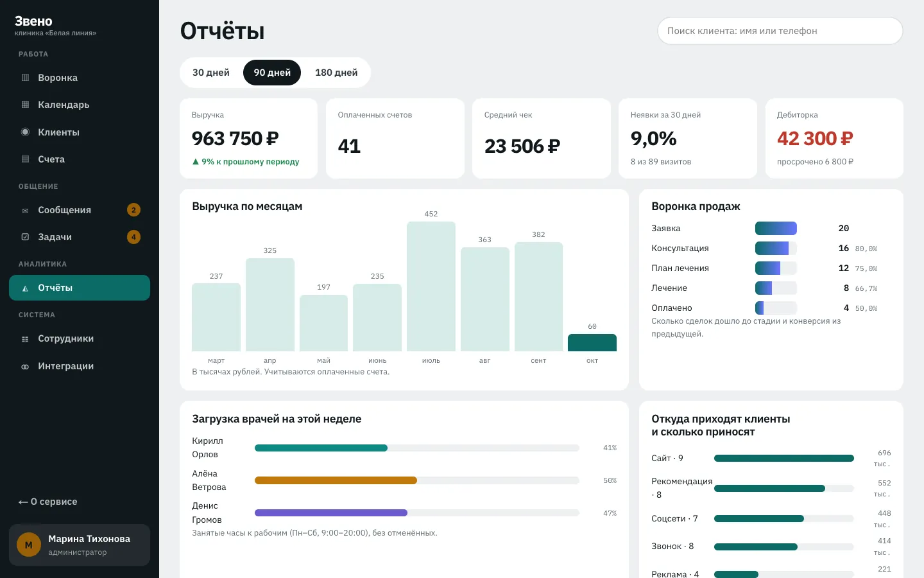
Task: Click the Звено logo
Action: (33, 21)
